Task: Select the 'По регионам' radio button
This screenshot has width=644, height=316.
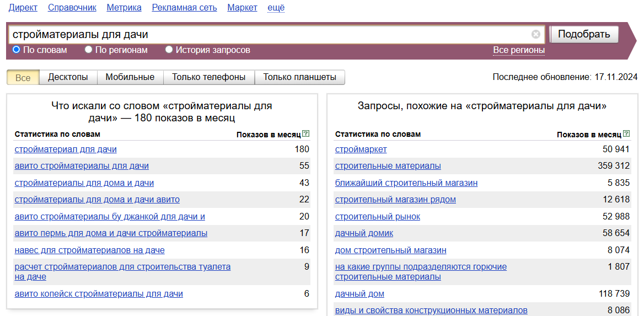Action: pyautogui.click(x=88, y=50)
